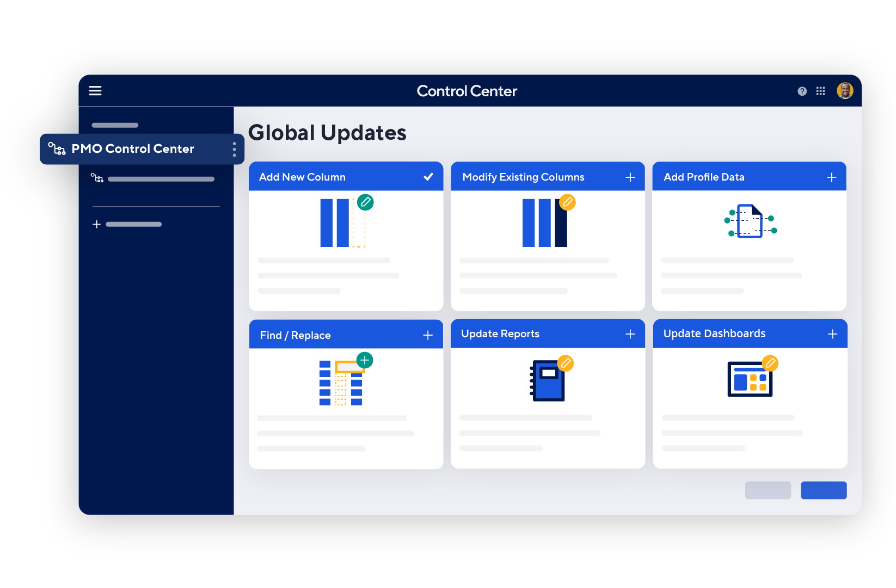The width and height of the screenshot is (896, 588).
Task: Click the user profile avatar
Action: (844, 90)
